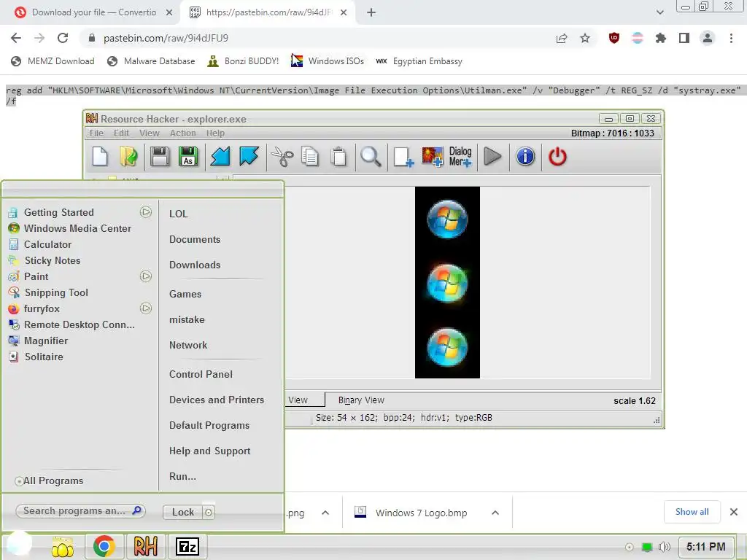Open Devices and Printers
The height and width of the screenshot is (560, 747).
pyautogui.click(x=217, y=400)
